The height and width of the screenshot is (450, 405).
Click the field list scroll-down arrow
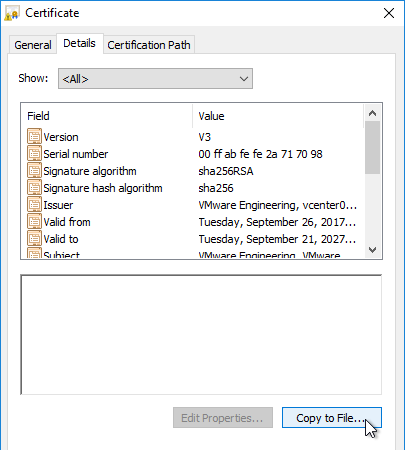coord(372,249)
